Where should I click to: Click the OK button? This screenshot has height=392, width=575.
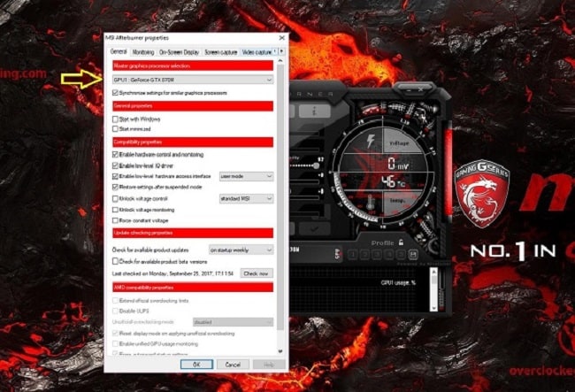pos(196,365)
